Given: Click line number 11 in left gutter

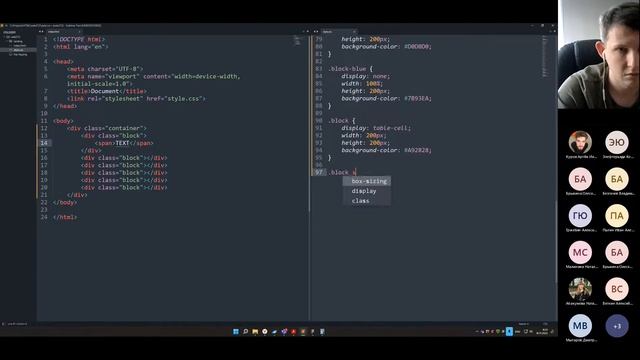Looking at the screenshot, I should tap(44, 121).
